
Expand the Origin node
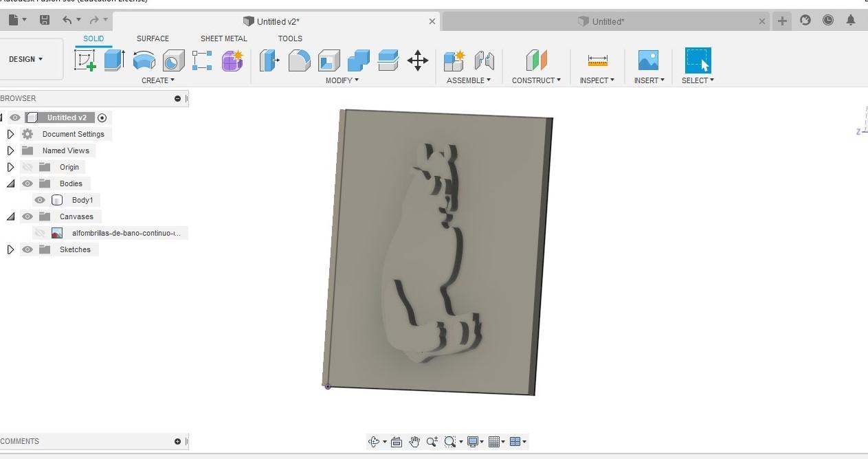10,167
